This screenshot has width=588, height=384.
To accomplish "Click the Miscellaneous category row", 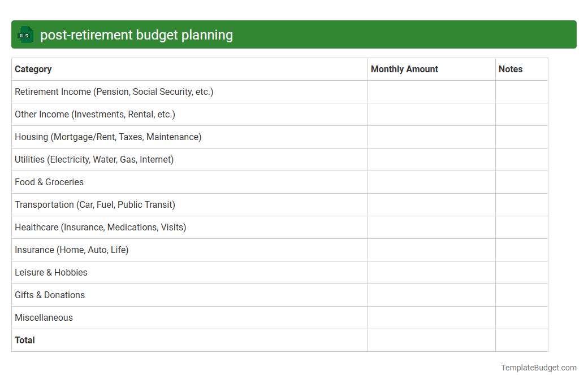I will click(x=44, y=317).
